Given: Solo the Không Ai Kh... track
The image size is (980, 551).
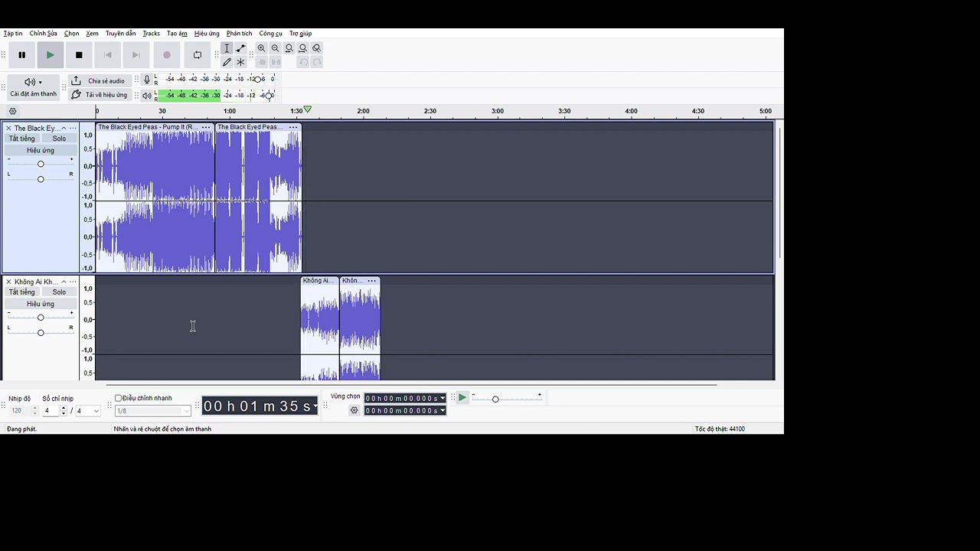Looking at the screenshot, I should coord(59,292).
